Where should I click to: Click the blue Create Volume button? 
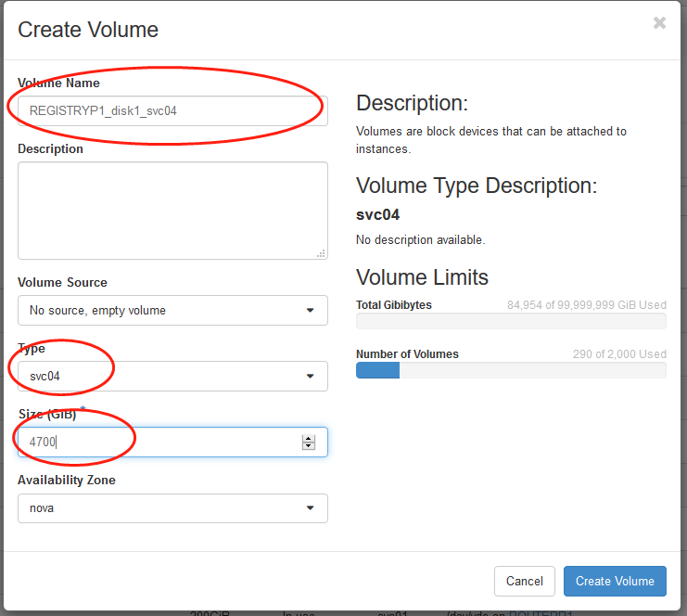pyautogui.click(x=615, y=581)
